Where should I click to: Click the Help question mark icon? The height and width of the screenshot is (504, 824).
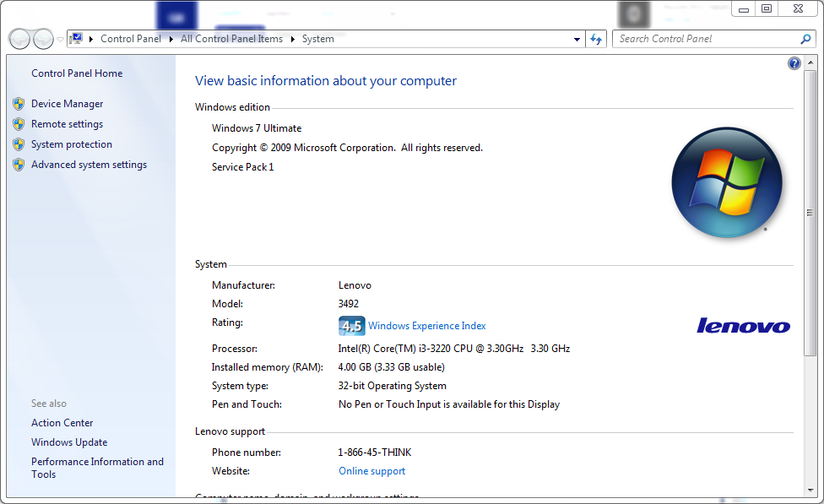tap(794, 63)
